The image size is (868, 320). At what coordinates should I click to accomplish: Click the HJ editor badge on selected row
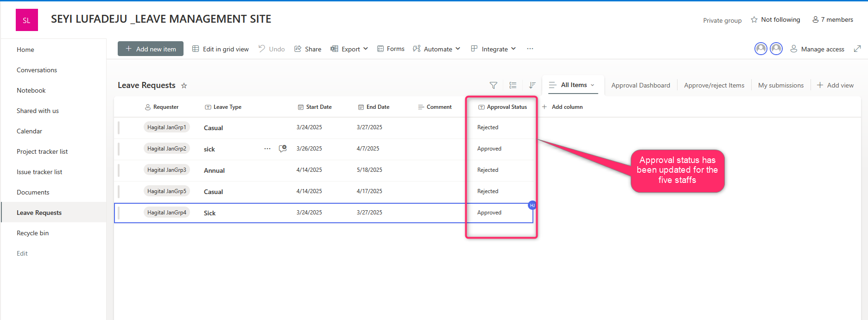[532, 205]
